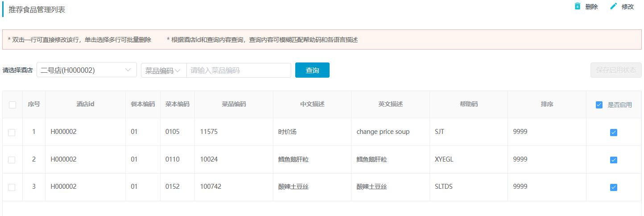Screen dimensions: 644x216
Task: Click the 保存启用状态 button
Action: point(616,70)
